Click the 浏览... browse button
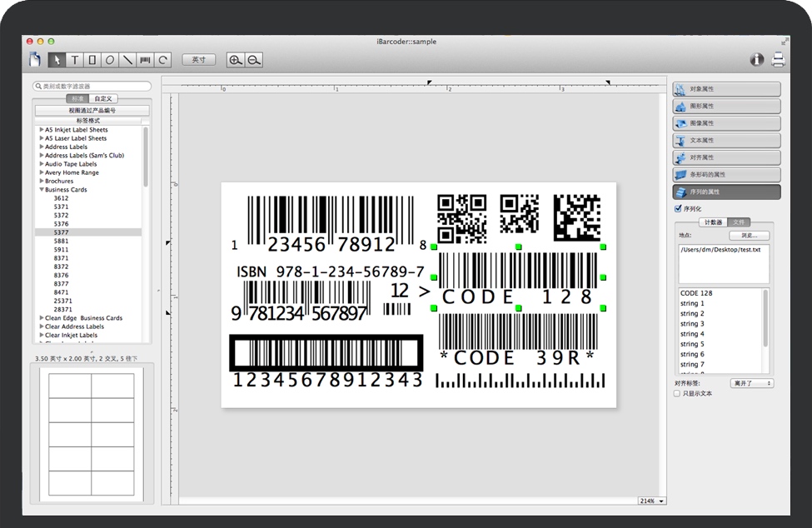Image resolution: width=812 pixels, height=528 pixels. [x=750, y=236]
